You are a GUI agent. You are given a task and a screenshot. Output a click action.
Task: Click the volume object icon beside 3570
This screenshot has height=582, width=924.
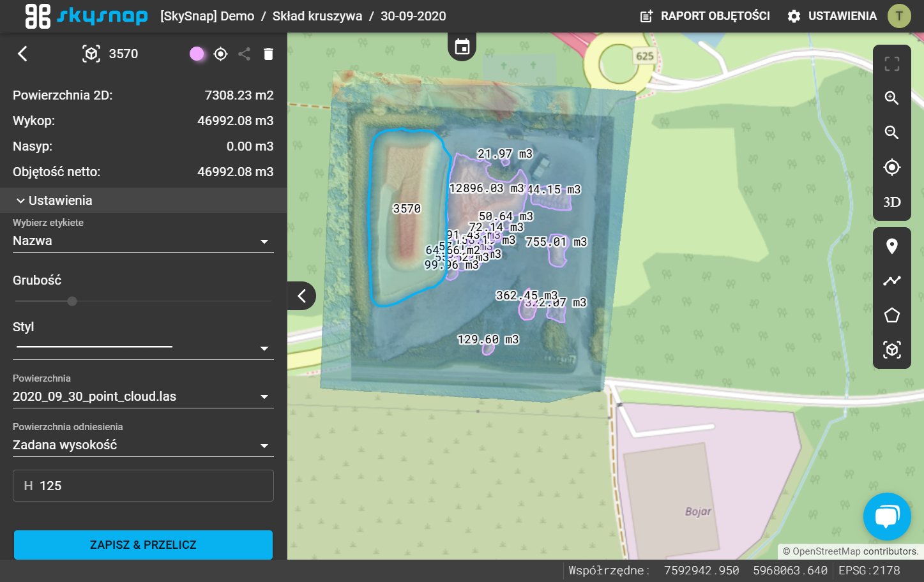[91, 54]
